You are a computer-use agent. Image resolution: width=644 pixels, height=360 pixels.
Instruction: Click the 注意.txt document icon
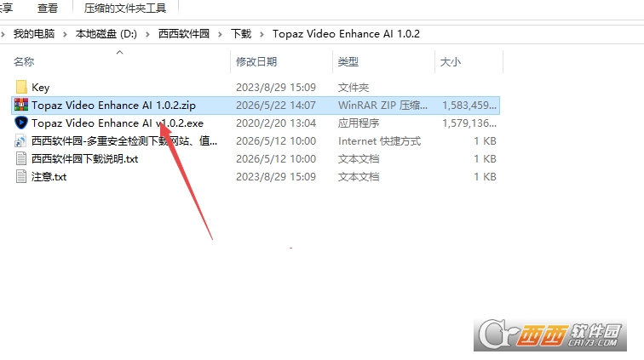[x=21, y=176]
